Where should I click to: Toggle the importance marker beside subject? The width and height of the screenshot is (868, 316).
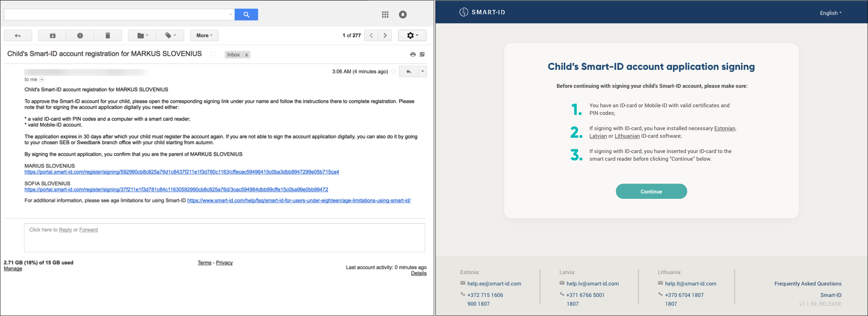click(213, 54)
